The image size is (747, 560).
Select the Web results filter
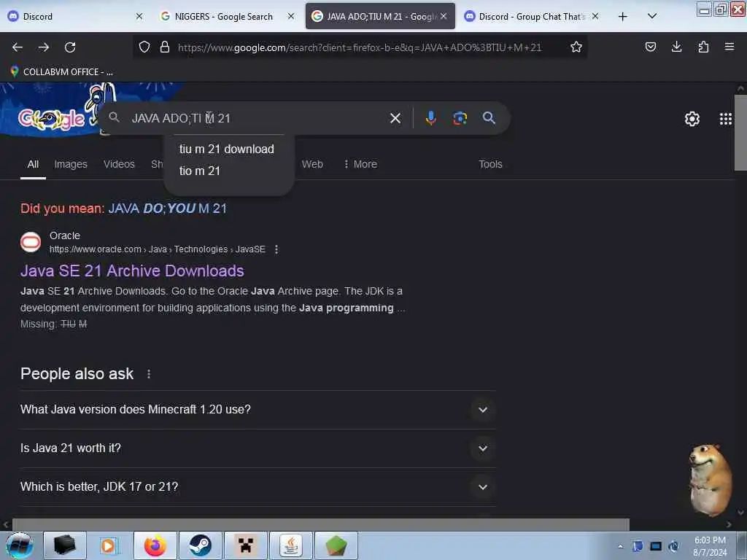click(x=312, y=164)
